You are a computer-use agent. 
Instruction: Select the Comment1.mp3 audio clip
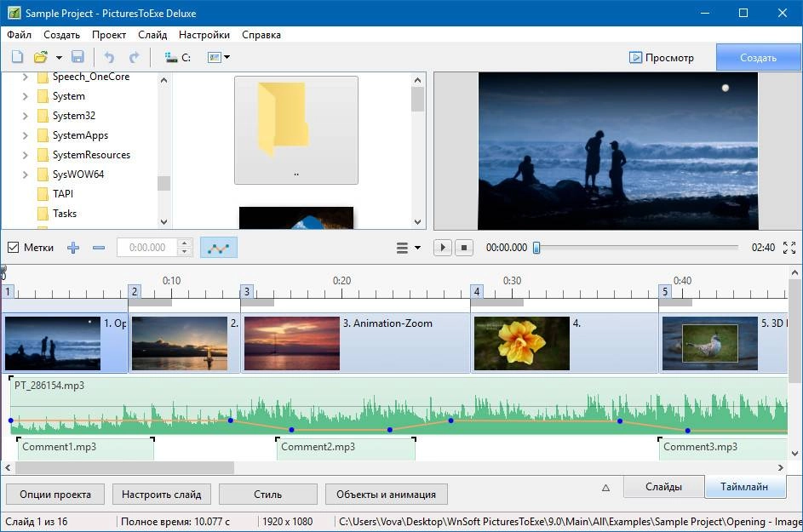pos(86,449)
